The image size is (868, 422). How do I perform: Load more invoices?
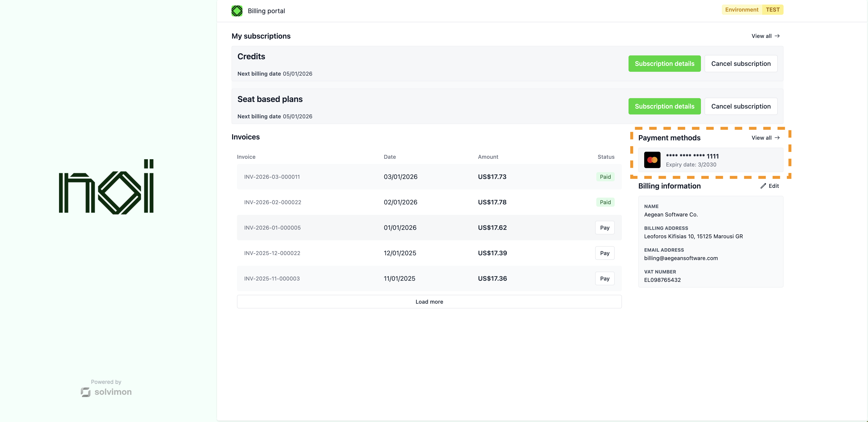tap(429, 302)
